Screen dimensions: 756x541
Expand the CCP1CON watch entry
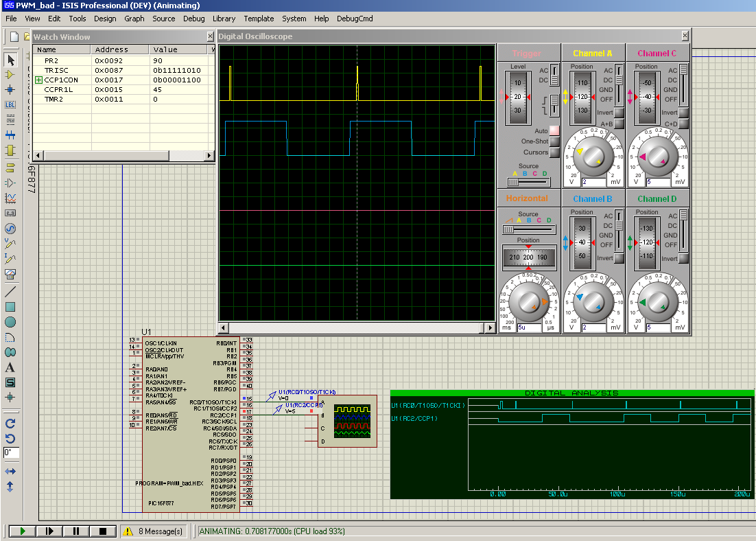click(x=39, y=80)
